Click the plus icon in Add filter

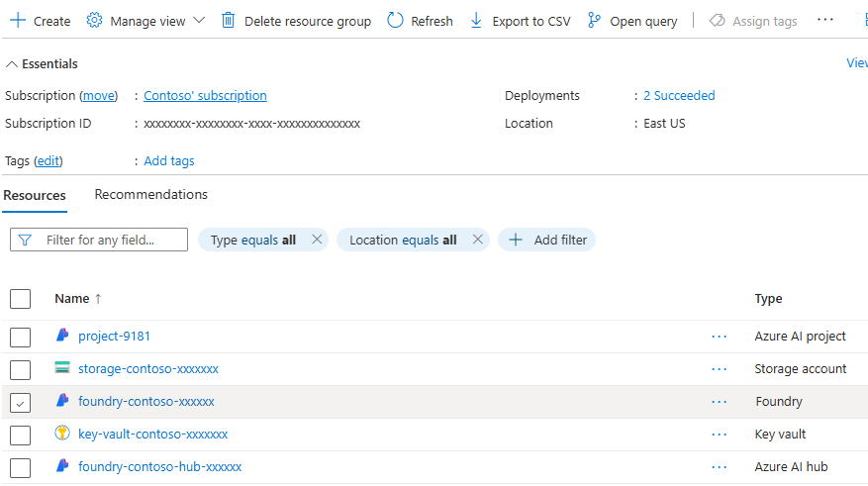[x=516, y=240]
